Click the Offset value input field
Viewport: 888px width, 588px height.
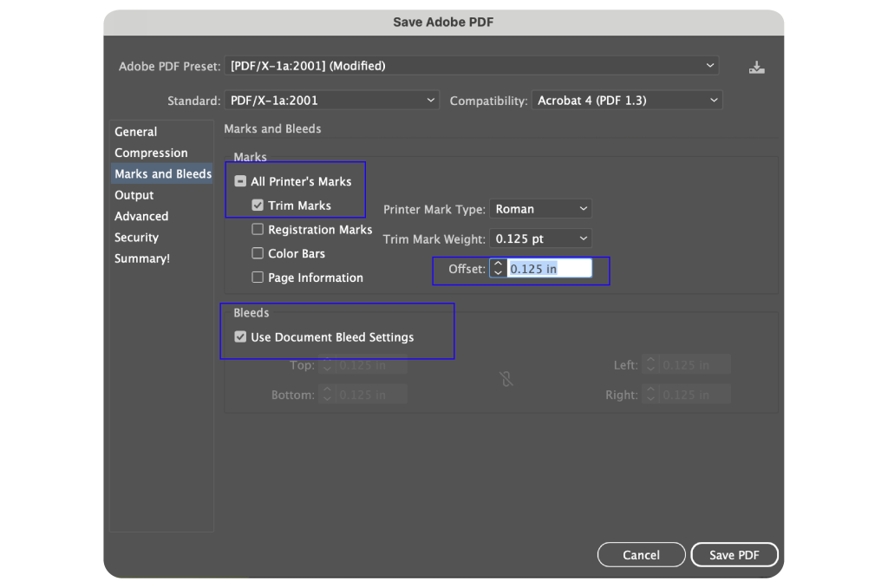coord(549,269)
